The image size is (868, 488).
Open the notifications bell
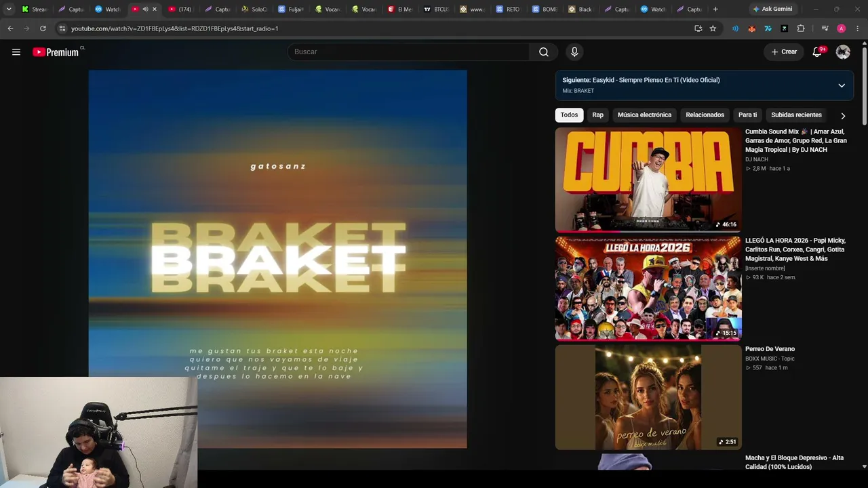click(x=818, y=52)
